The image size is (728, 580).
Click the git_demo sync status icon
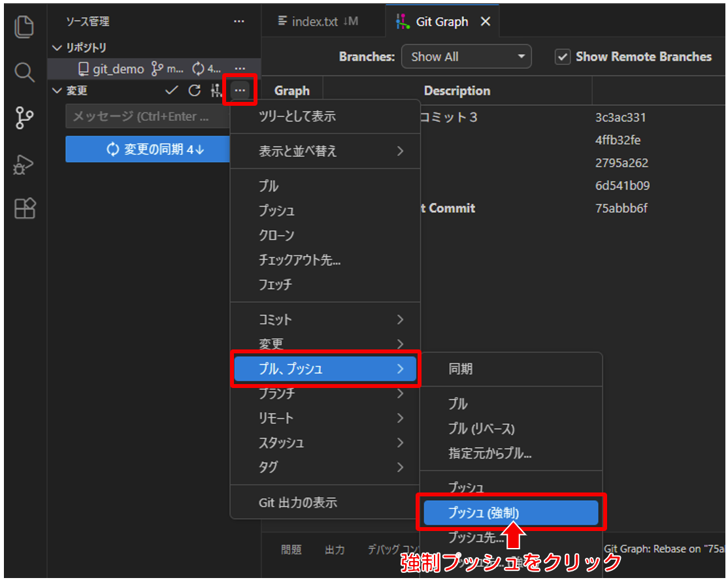click(x=199, y=69)
